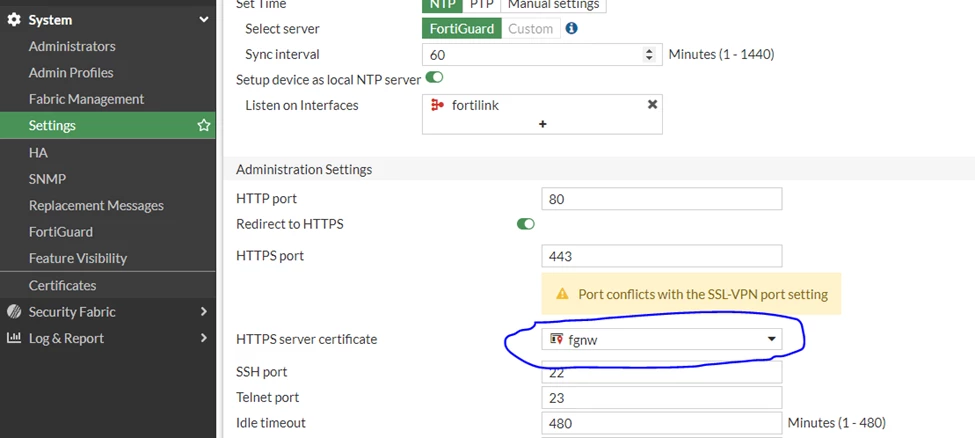Collapse the System menu chevron
The width and height of the screenshot is (975, 438).
click(x=203, y=20)
